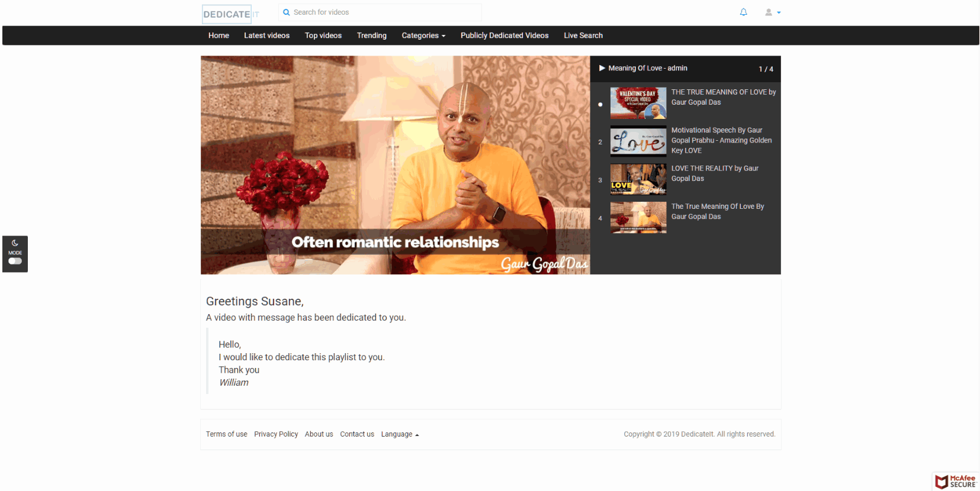Open the Live Search page
This screenshot has width=980, height=491.
(x=583, y=35)
